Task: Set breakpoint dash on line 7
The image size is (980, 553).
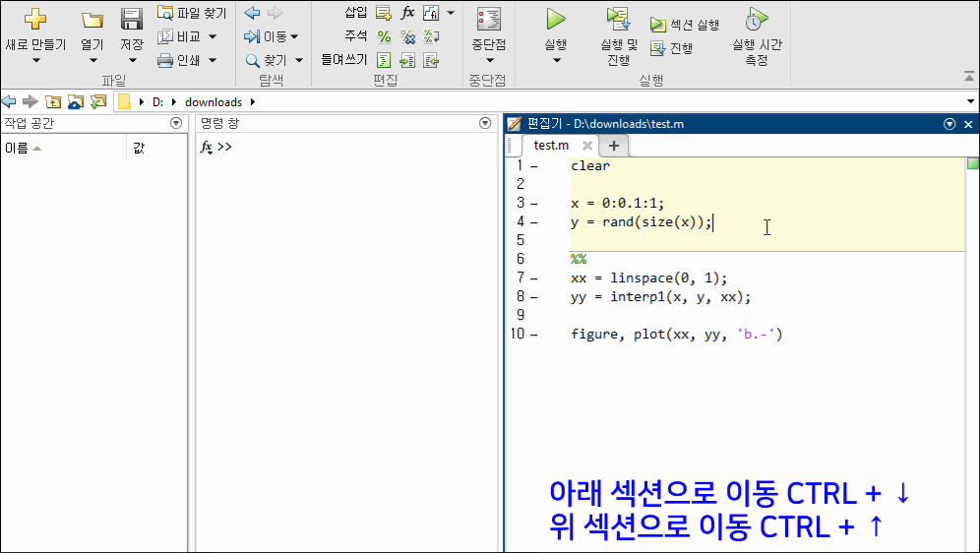Action: pos(534,278)
